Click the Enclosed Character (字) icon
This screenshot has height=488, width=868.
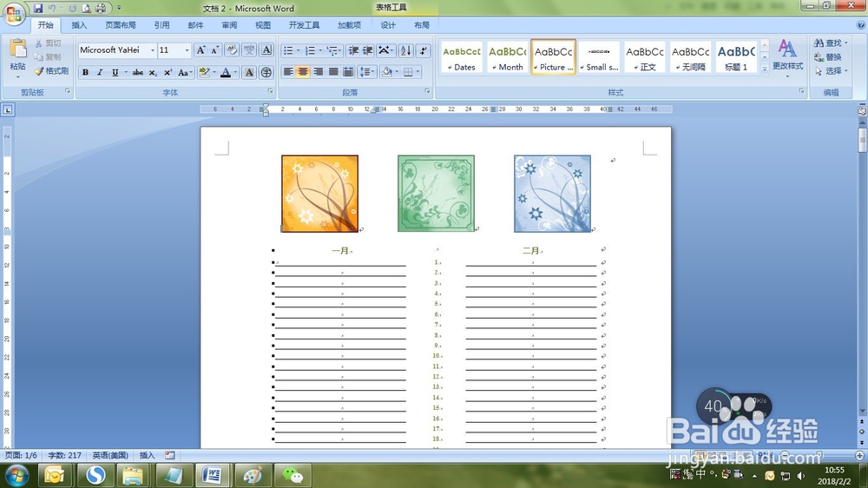tap(266, 73)
